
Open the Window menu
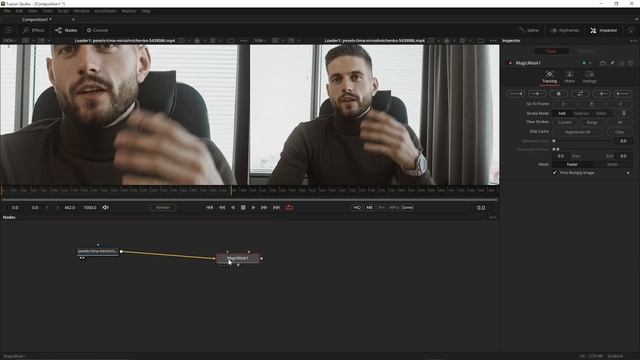[81, 11]
